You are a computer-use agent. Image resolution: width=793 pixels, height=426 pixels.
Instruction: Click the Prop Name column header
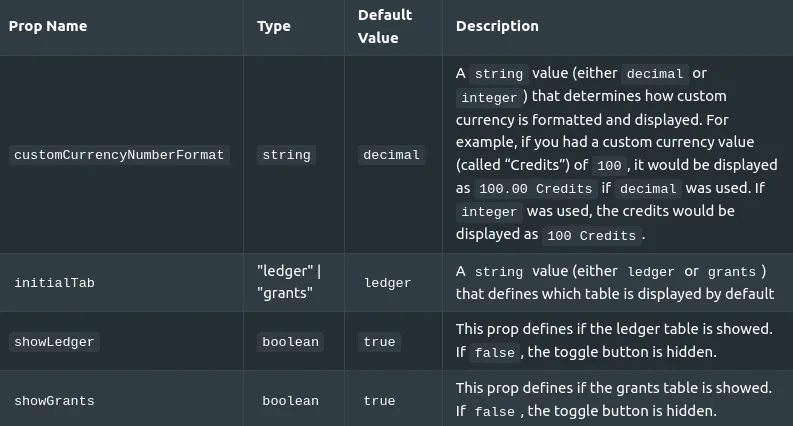pyautogui.click(x=48, y=26)
